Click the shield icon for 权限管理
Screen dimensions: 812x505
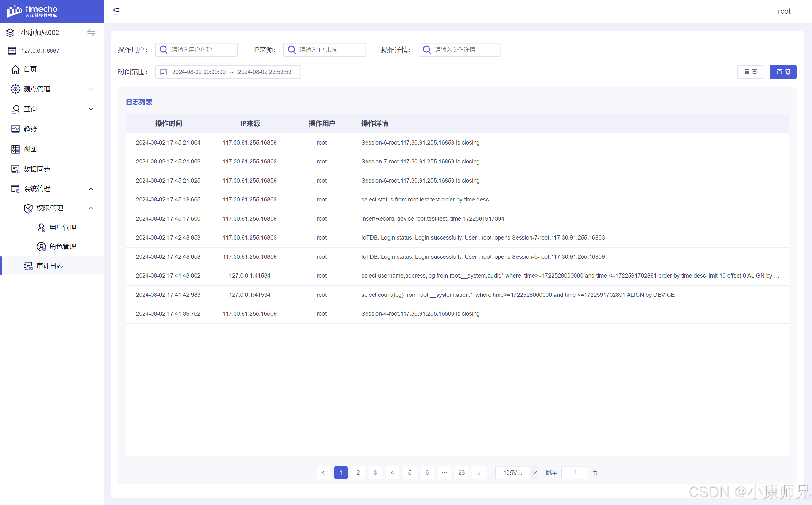(x=28, y=209)
